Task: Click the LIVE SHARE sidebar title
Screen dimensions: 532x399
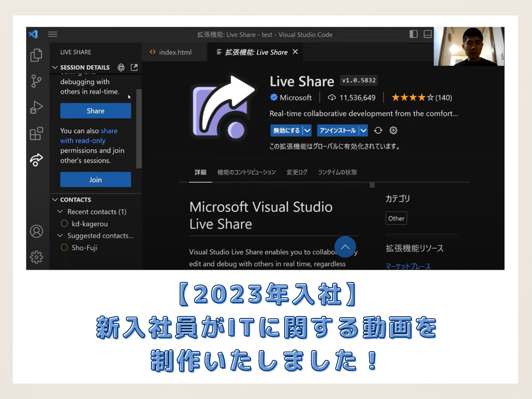Action: point(76,52)
